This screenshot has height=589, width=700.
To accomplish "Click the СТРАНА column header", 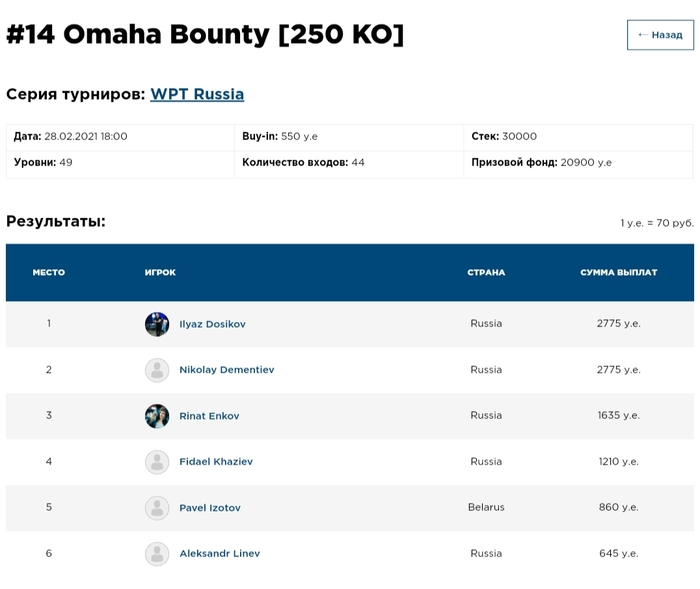I will click(x=486, y=272).
